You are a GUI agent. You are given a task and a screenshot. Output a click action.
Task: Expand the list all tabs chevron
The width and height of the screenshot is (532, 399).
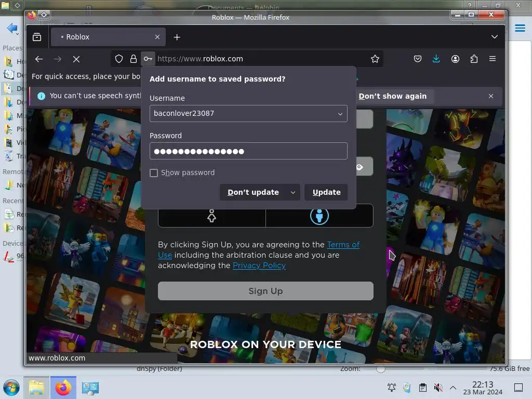pos(495,37)
